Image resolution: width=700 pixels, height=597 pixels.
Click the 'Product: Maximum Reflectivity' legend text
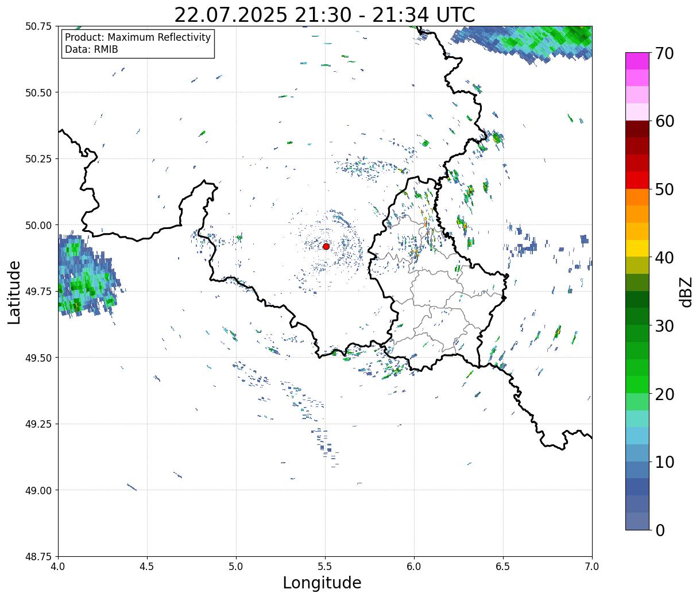[x=138, y=37]
